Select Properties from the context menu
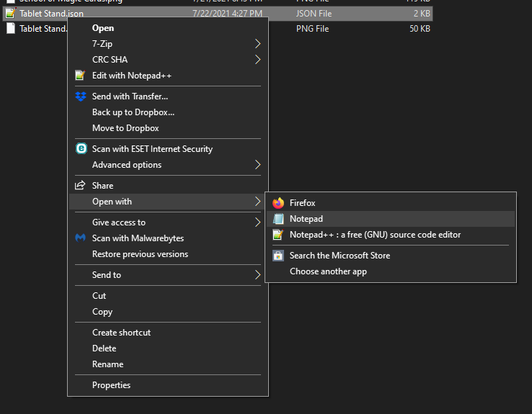 coord(111,385)
